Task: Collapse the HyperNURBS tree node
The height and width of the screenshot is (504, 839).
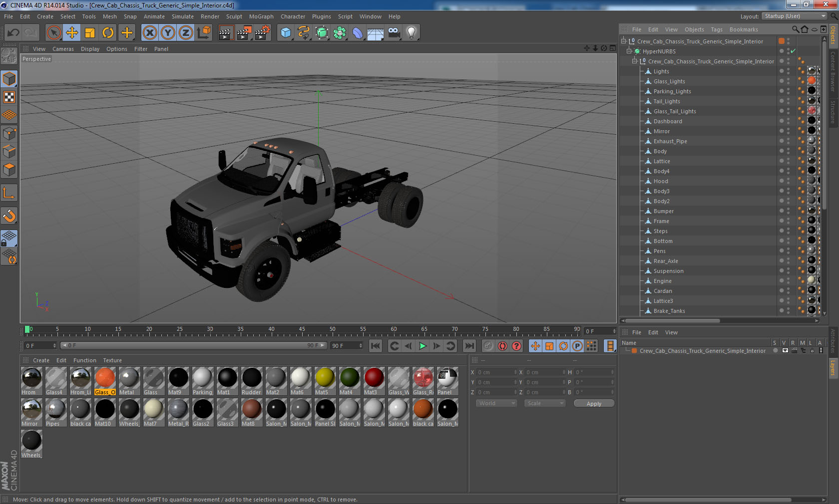Action: [x=629, y=51]
